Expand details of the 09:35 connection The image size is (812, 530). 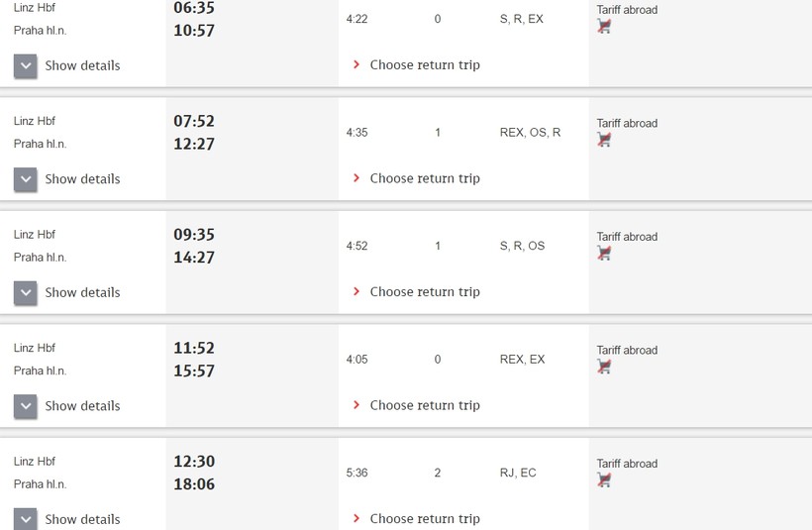coord(26,293)
